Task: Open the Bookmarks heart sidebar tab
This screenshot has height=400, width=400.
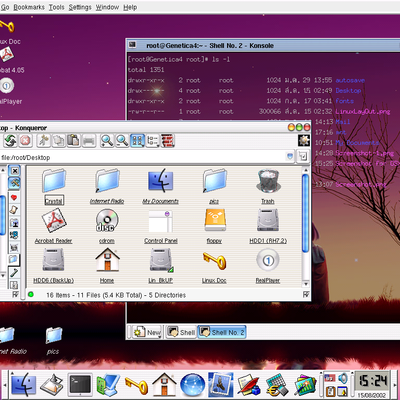Action: point(14,198)
